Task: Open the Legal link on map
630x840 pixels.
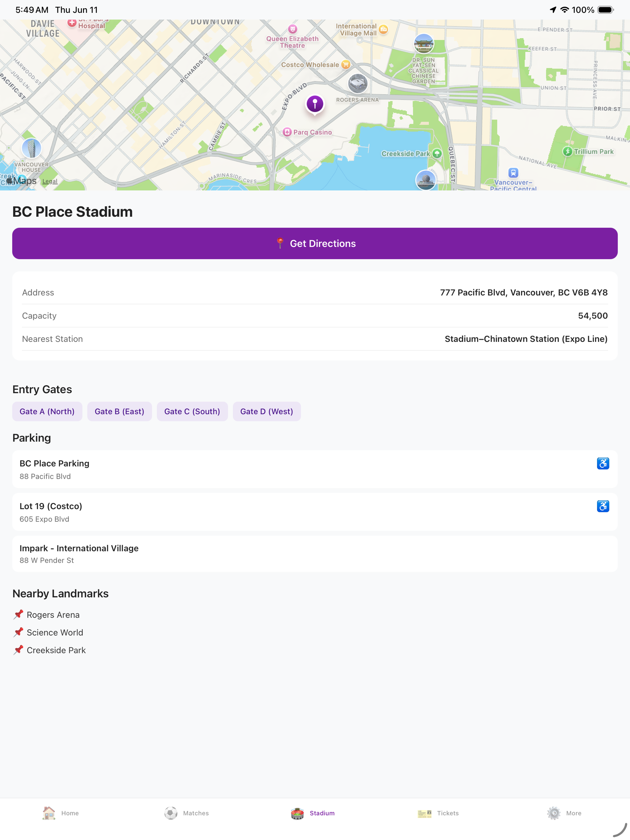Action: coord(50,181)
